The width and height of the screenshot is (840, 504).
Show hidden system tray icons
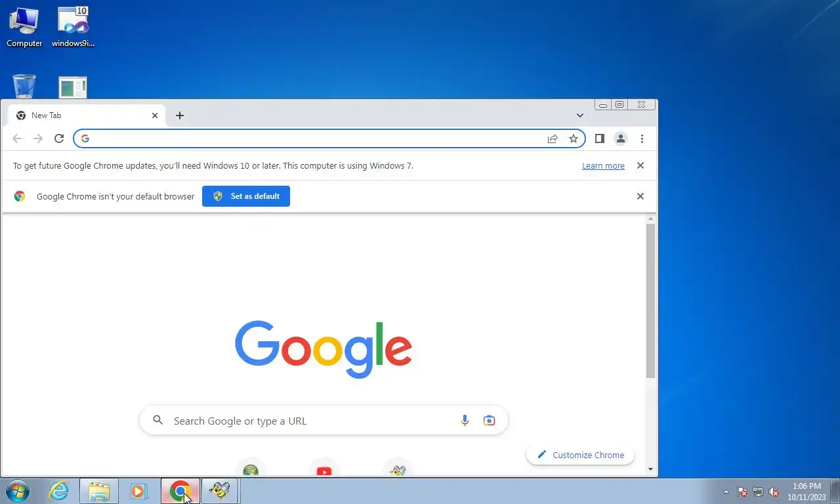[726, 492]
